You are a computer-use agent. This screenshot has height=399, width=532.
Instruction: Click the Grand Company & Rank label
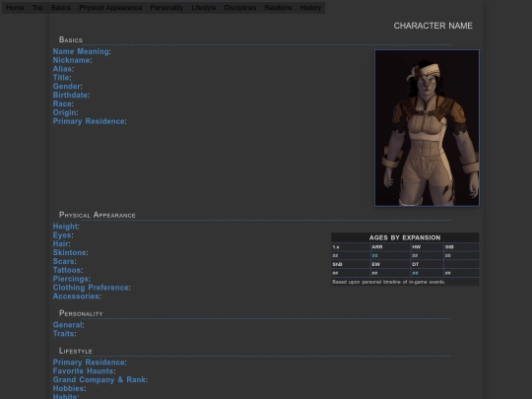pyautogui.click(x=100, y=379)
